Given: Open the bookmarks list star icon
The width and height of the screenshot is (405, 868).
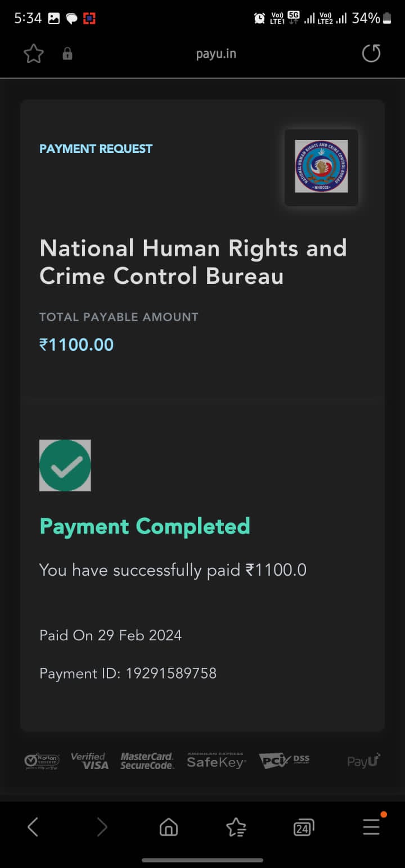Looking at the screenshot, I should point(236,827).
